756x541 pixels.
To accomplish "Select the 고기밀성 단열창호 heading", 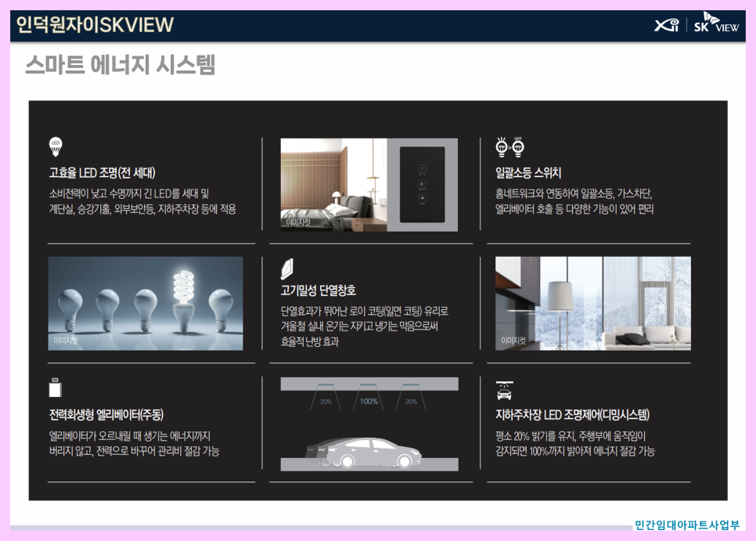I will click(319, 290).
